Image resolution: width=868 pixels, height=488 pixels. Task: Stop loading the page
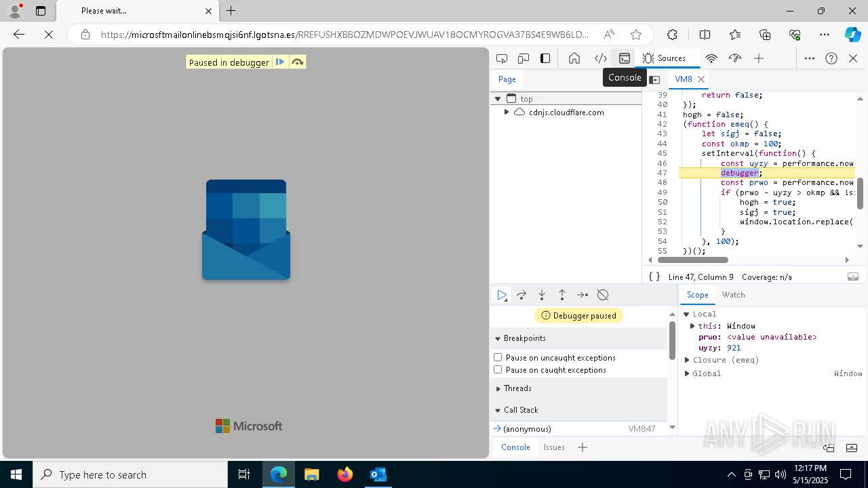tap(49, 35)
